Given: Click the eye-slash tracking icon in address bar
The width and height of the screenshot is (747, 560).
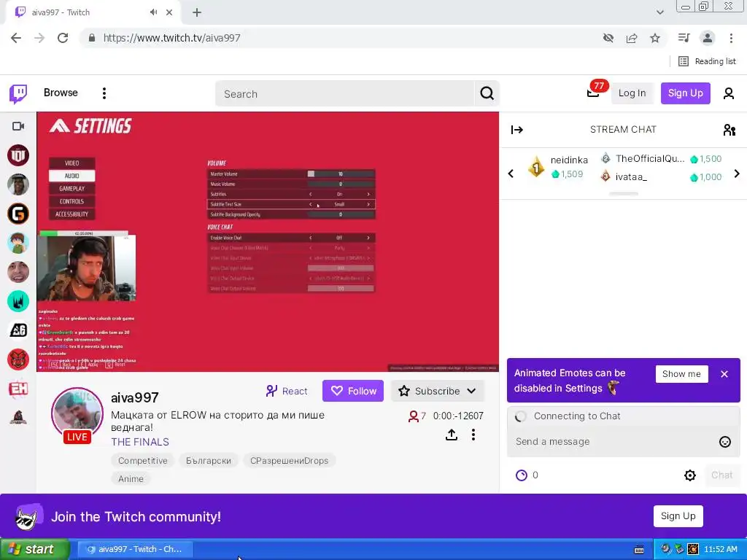Looking at the screenshot, I should pos(608,38).
